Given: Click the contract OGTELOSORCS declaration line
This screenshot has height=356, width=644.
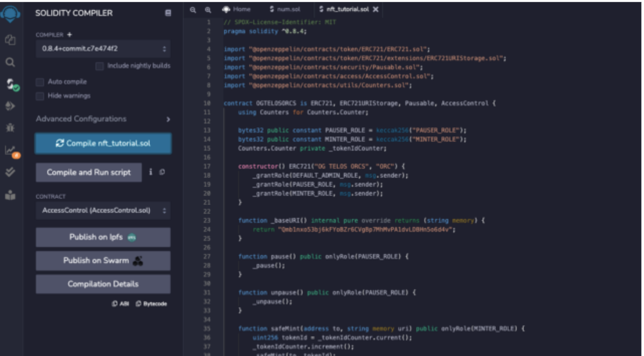Looking at the screenshot, I should pos(359,104).
